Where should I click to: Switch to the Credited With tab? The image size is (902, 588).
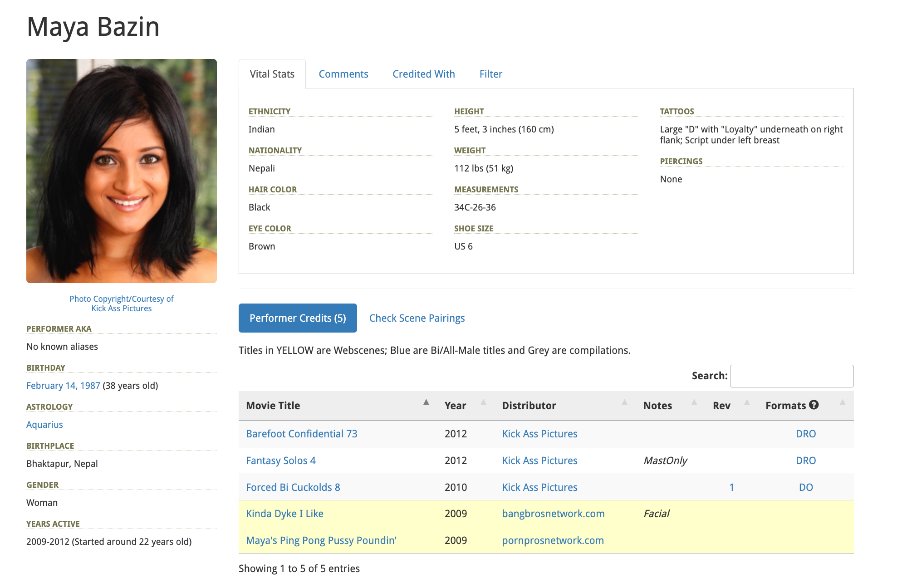[423, 74]
